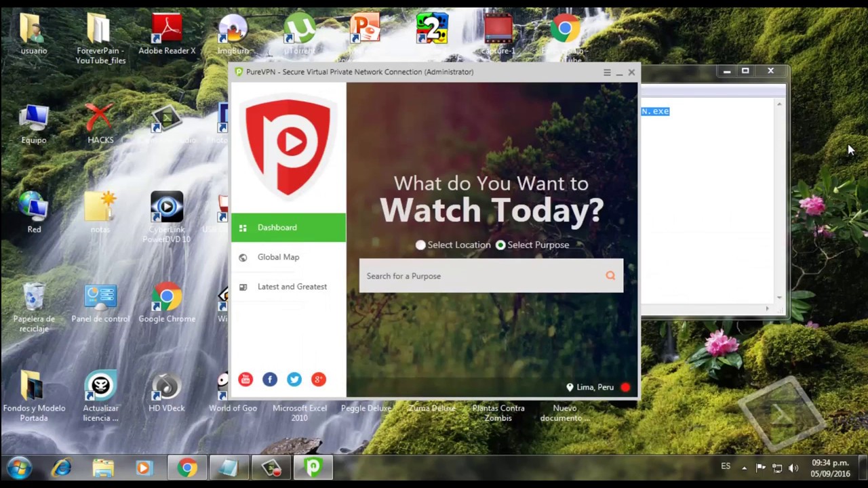Open PureVPN's Twitter social icon
Viewport: 868px width, 488px height.
click(294, 380)
